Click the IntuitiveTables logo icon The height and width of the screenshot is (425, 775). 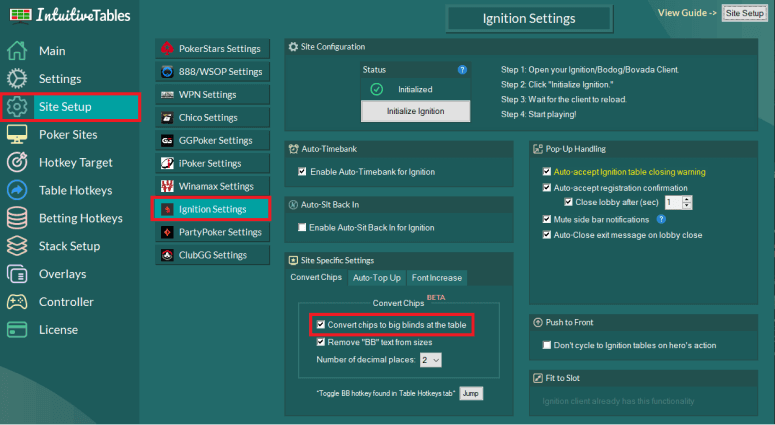(x=20, y=15)
